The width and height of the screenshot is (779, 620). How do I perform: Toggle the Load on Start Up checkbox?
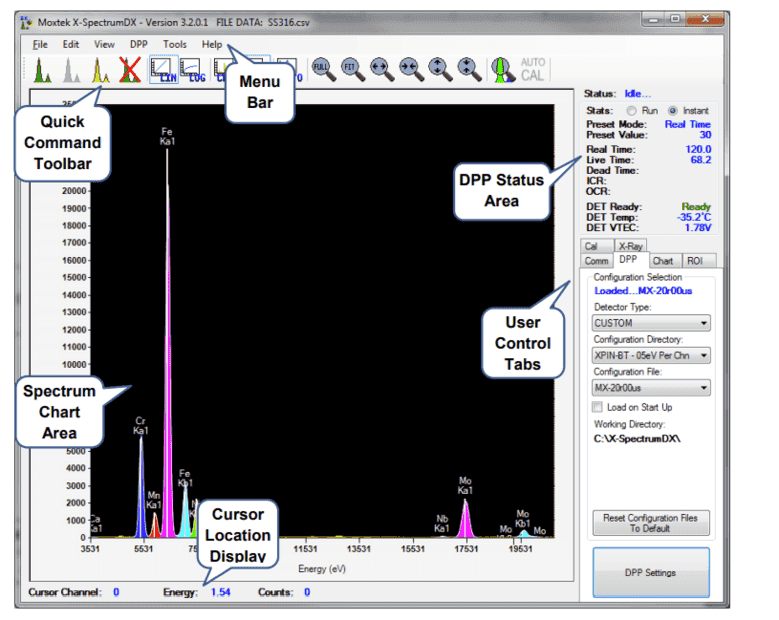[597, 407]
